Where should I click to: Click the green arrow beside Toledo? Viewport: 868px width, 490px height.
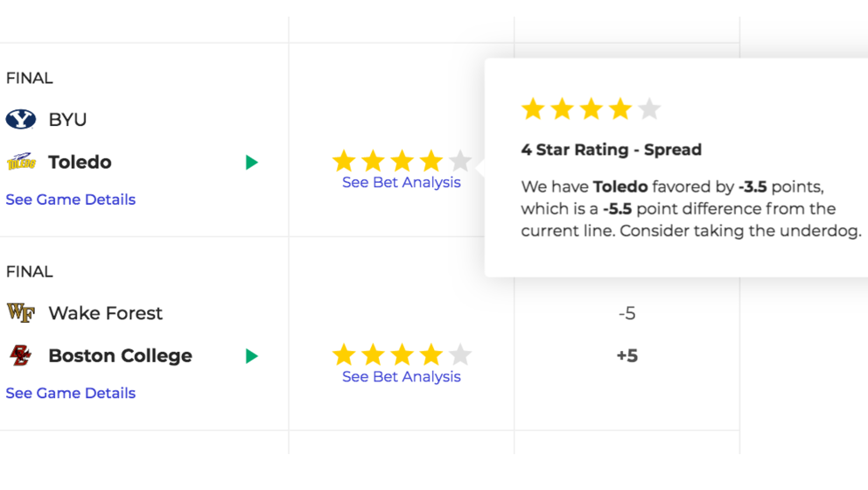[252, 162]
